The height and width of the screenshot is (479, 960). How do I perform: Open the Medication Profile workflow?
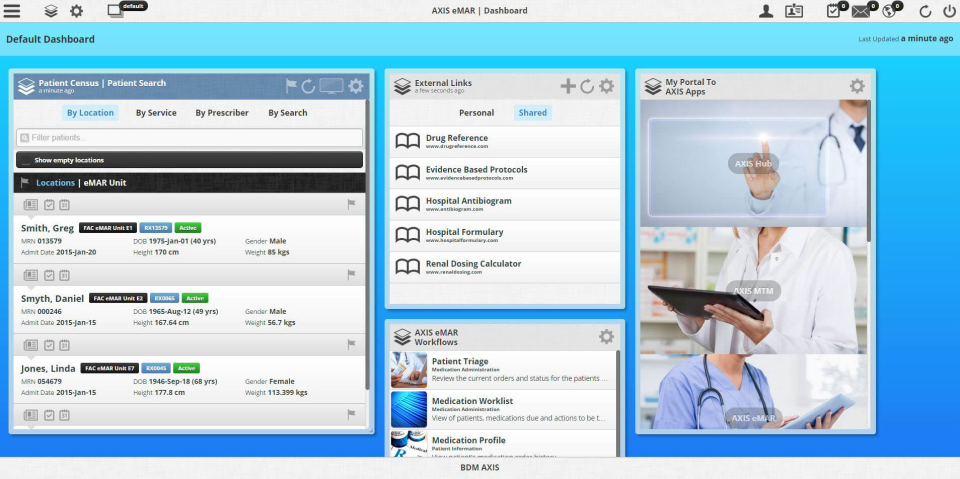[503, 443]
